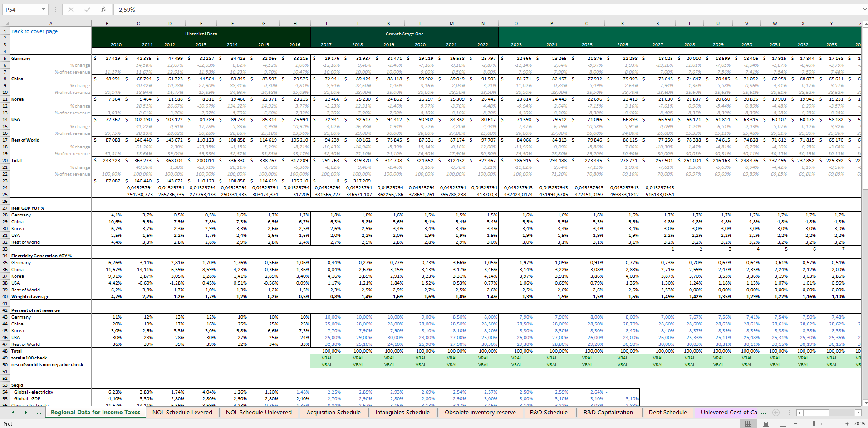The height and width of the screenshot is (428, 868).
Task: Click the vertical scrollbar up arrow
Action: click(865, 24)
